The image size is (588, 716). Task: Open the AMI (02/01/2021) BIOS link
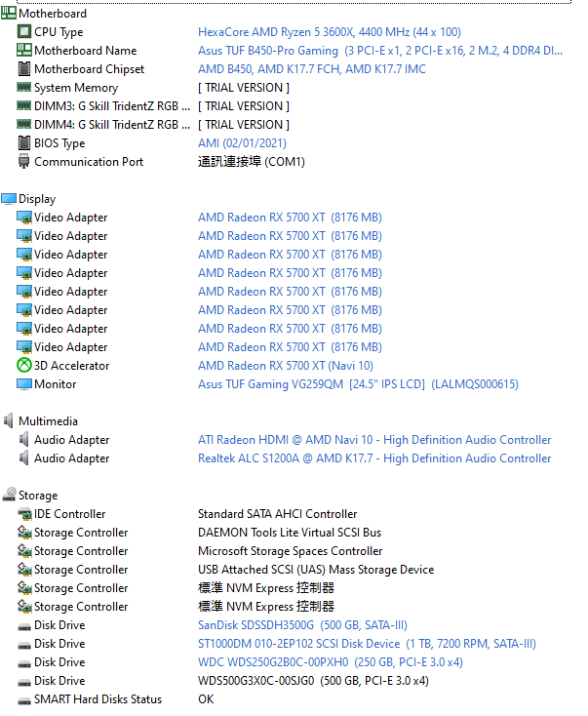[x=242, y=143]
